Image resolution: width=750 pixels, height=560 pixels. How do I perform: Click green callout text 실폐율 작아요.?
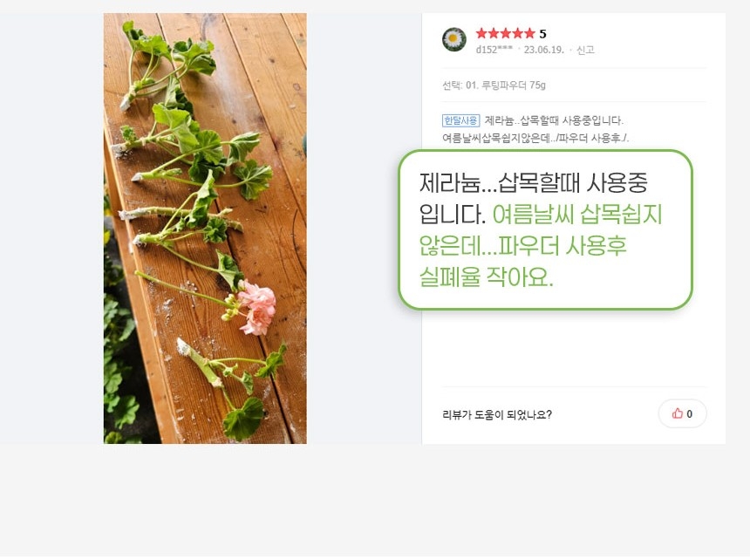[x=486, y=277]
